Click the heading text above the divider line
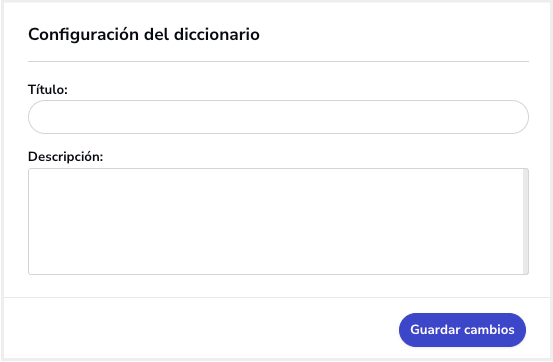This screenshot has width=553, height=362. [144, 35]
